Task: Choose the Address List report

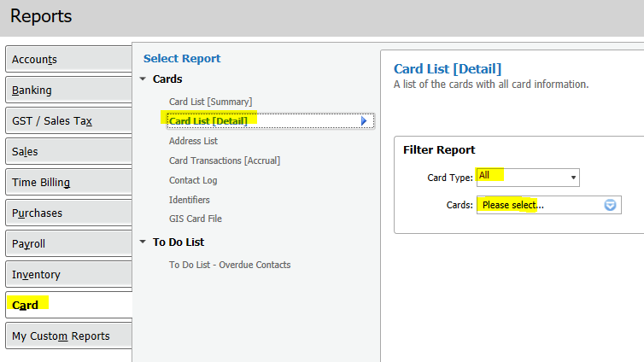Action: pos(193,141)
